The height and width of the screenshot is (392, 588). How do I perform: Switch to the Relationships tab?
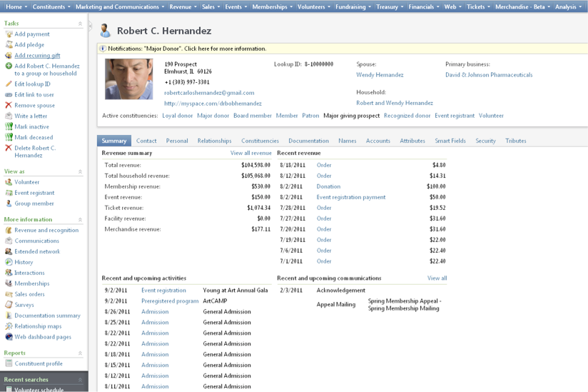pyautogui.click(x=215, y=141)
